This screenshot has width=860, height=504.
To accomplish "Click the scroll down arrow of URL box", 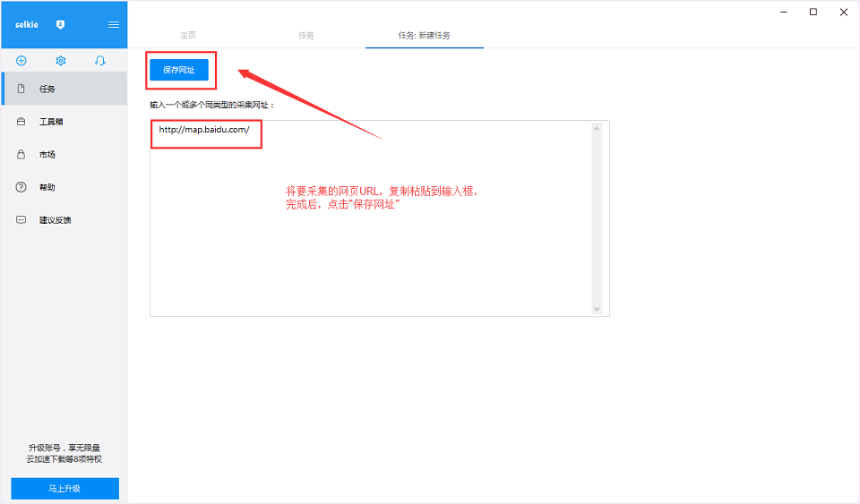I will (597, 309).
